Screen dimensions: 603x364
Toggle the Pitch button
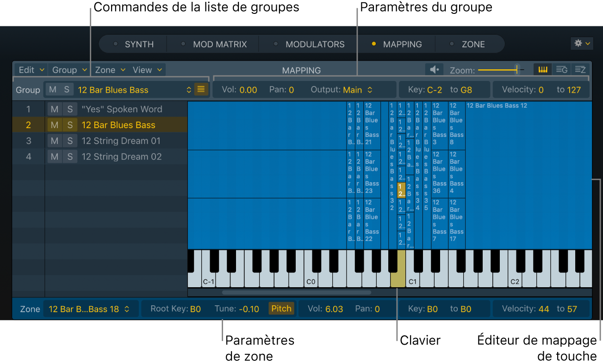coord(281,308)
